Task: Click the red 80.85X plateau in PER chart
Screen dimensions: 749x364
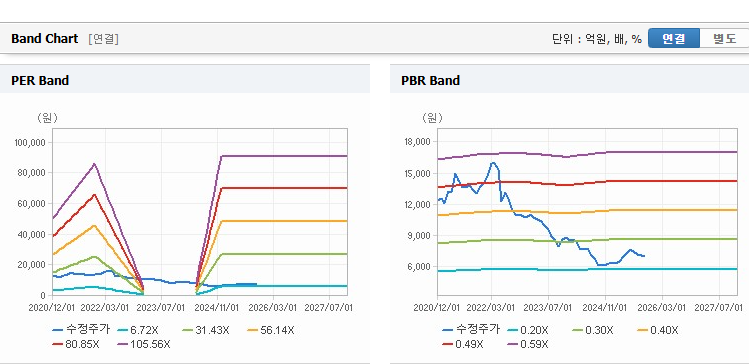Action: pyautogui.click(x=284, y=188)
